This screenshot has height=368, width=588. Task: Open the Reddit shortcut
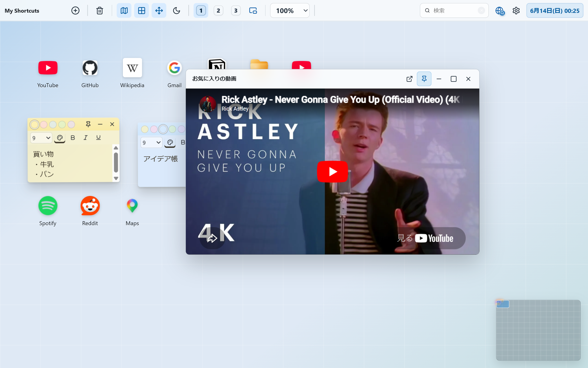[90, 211]
